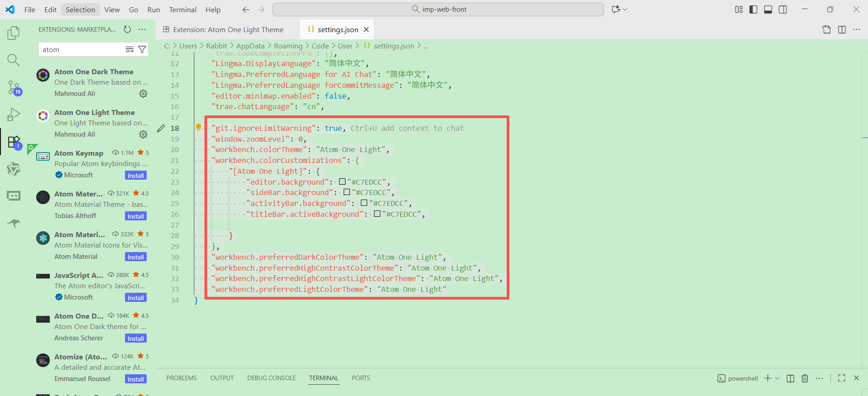Go forward using the navigation arrow
Image resolution: width=868 pixels, height=396 pixels.
click(261, 10)
